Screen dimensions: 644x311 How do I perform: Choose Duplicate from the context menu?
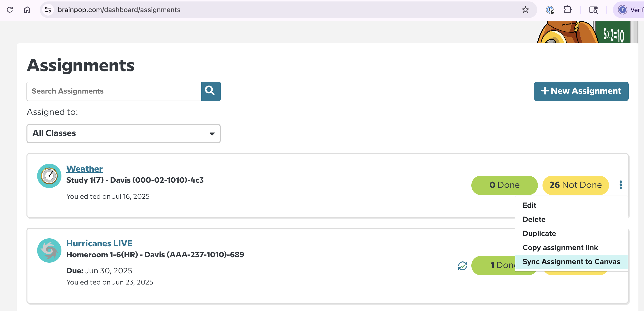pos(539,233)
